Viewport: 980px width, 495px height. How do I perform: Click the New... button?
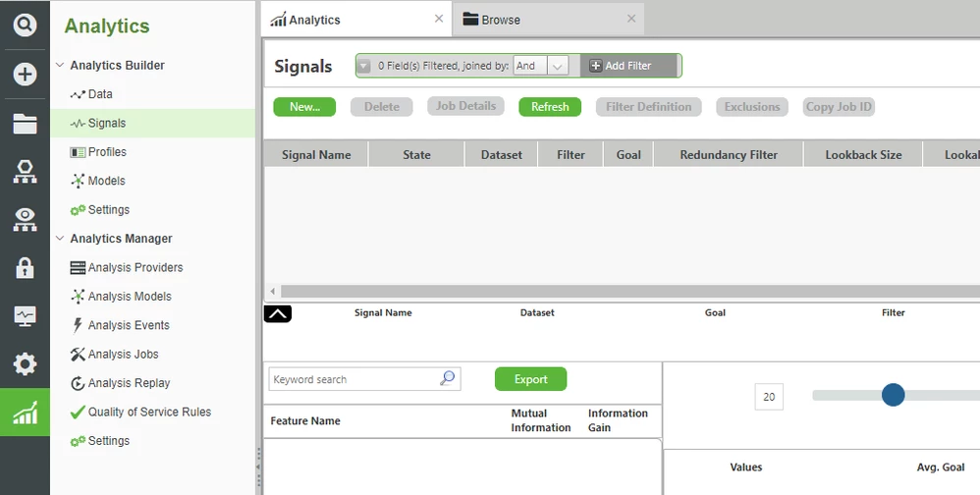click(x=304, y=107)
